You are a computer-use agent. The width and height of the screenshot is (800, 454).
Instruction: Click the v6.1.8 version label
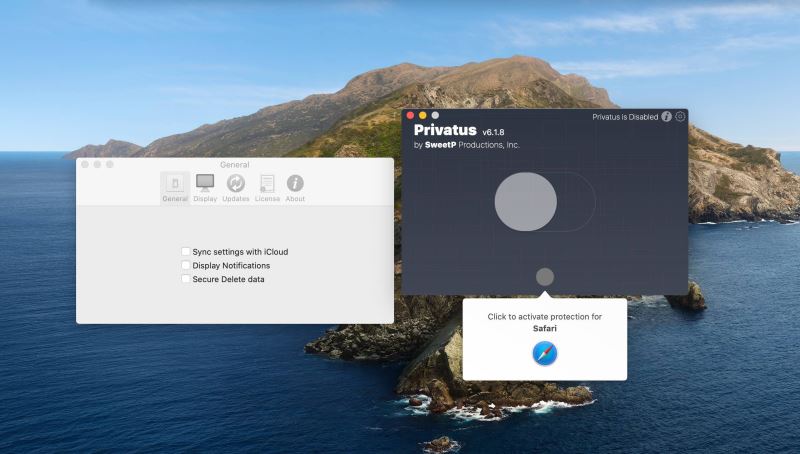pos(493,132)
